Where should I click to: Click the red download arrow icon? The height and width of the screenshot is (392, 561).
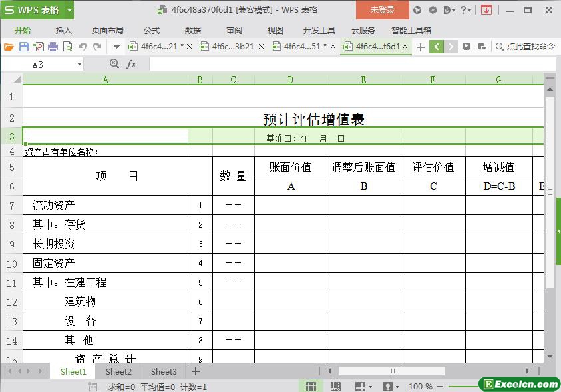pyautogui.click(x=486, y=10)
